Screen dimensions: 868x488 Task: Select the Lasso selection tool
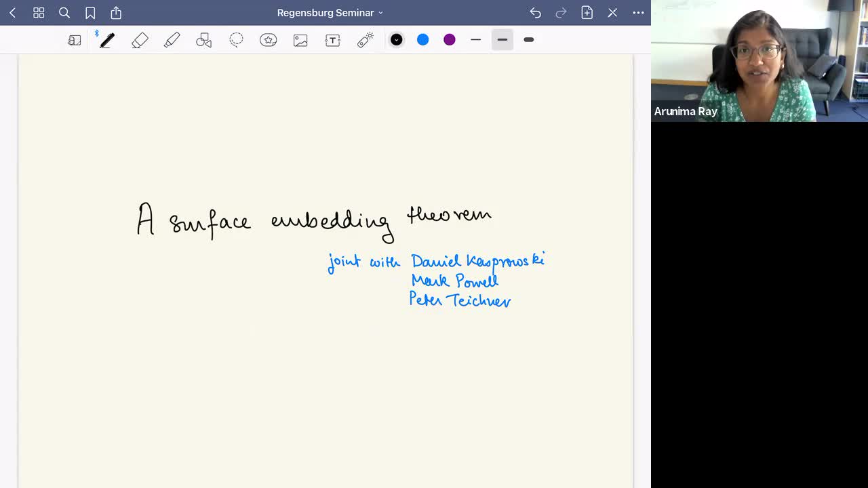click(236, 40)
